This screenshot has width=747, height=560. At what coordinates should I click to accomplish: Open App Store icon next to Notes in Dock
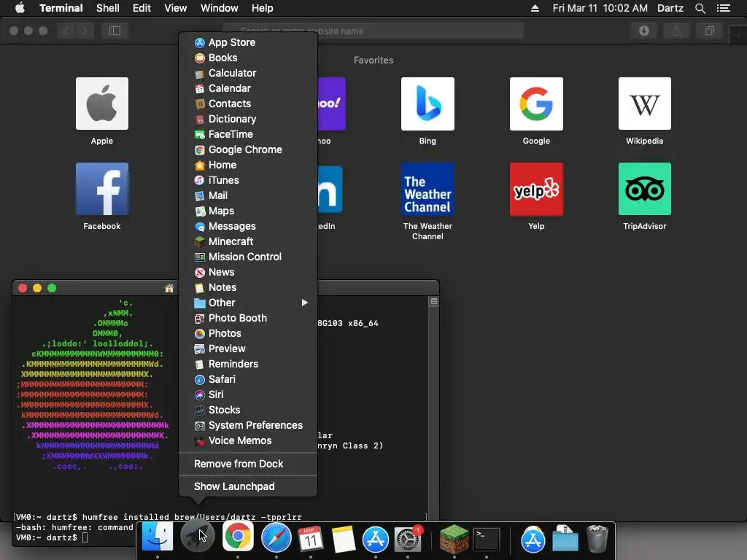pos(376,539)
